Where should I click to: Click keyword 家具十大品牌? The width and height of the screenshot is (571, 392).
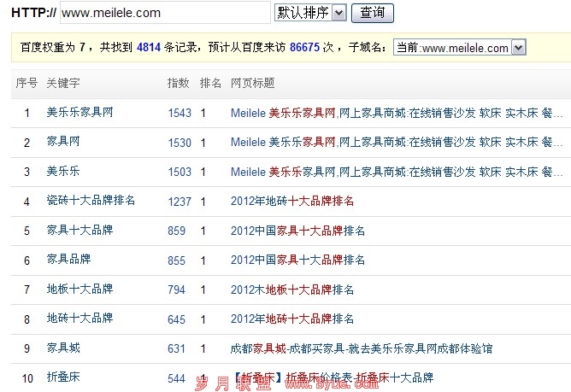(x=79, y=231)
